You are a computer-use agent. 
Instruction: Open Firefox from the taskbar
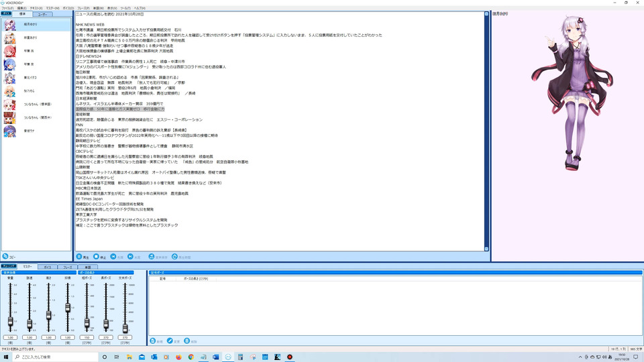pos(178,357)
